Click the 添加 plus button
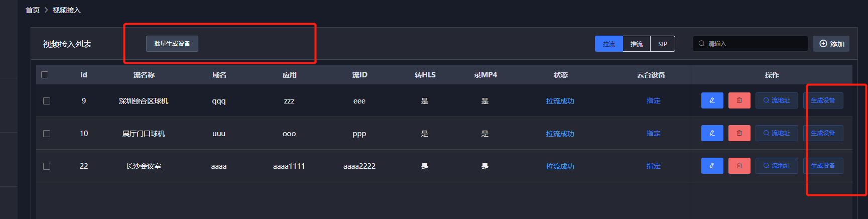The height and width of the screenshot is (219, 868). (831, 44)
